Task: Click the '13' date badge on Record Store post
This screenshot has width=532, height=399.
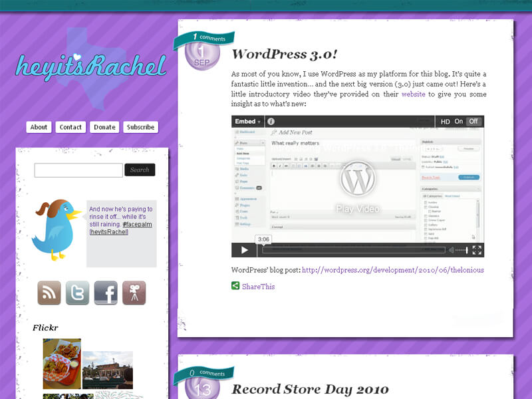Action: click(x=203, y=389)
